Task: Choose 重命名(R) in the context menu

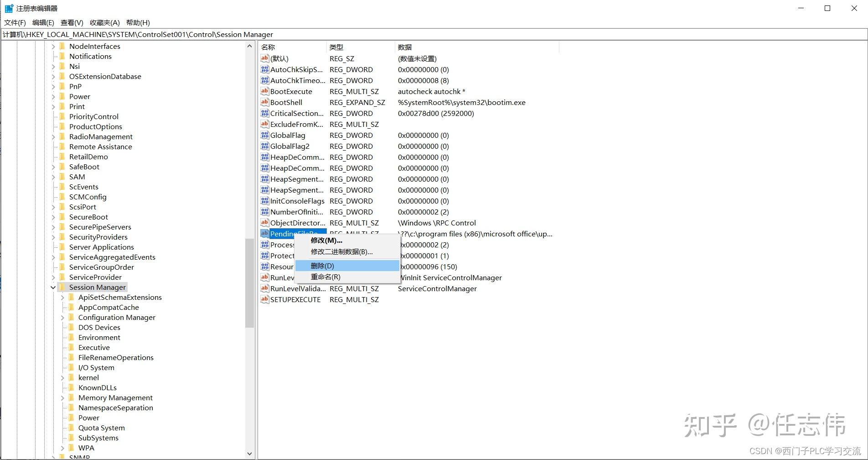Action: (325, 277)
